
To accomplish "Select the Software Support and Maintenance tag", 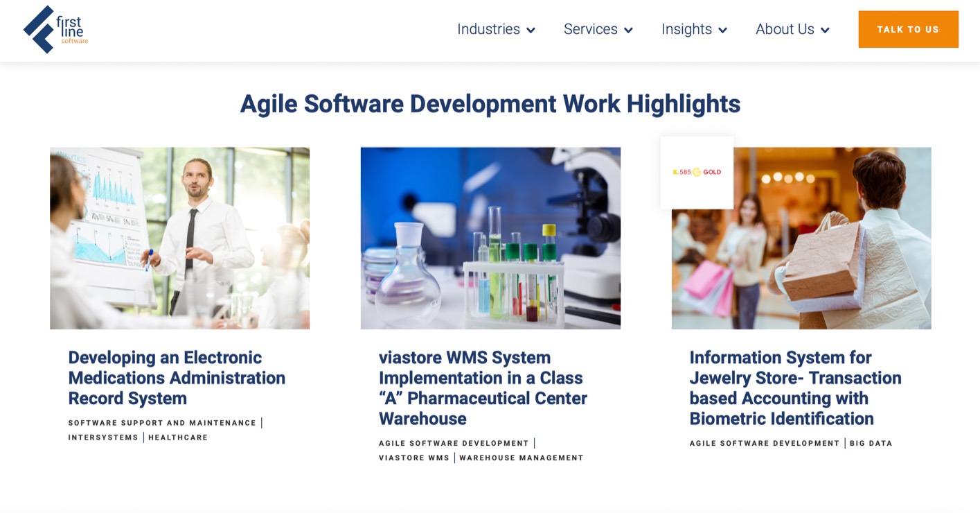I will coord(162,423).
